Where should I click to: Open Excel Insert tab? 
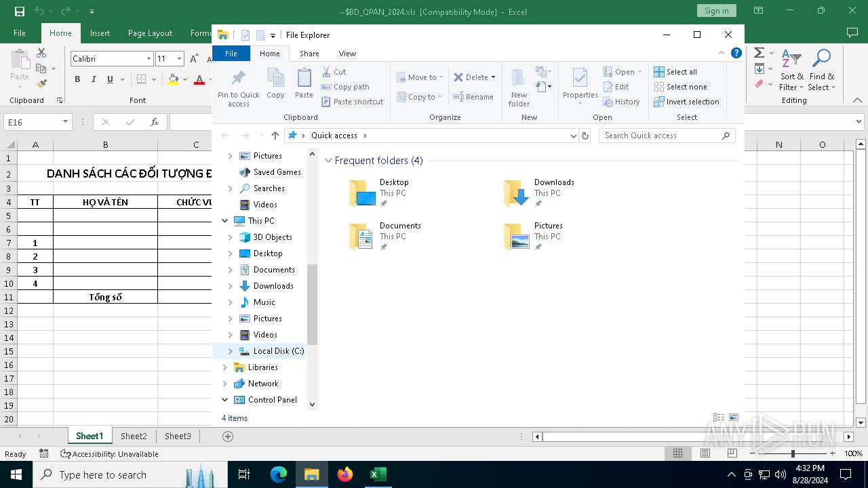tap(100, 33)
